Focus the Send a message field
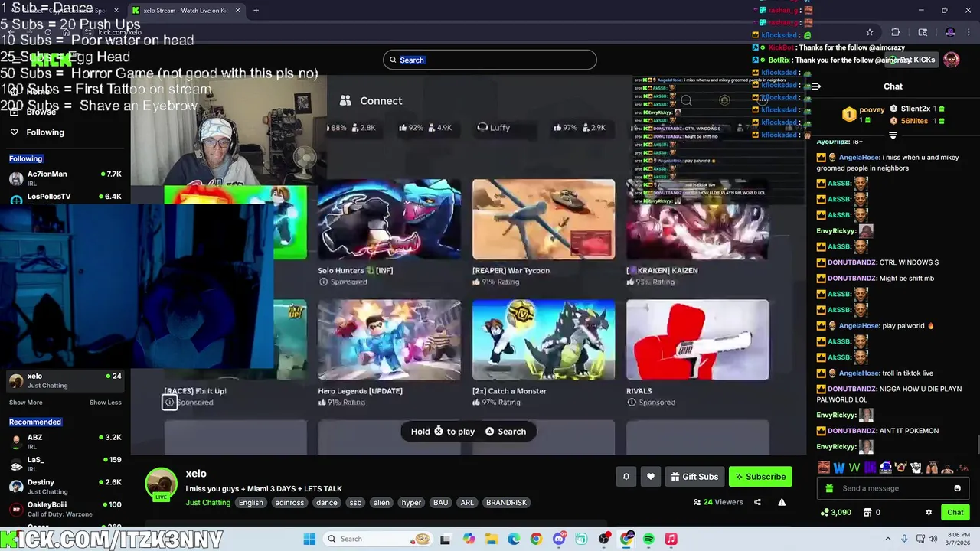The width and height of the screenshot is (980, 551). coord(893,488)
